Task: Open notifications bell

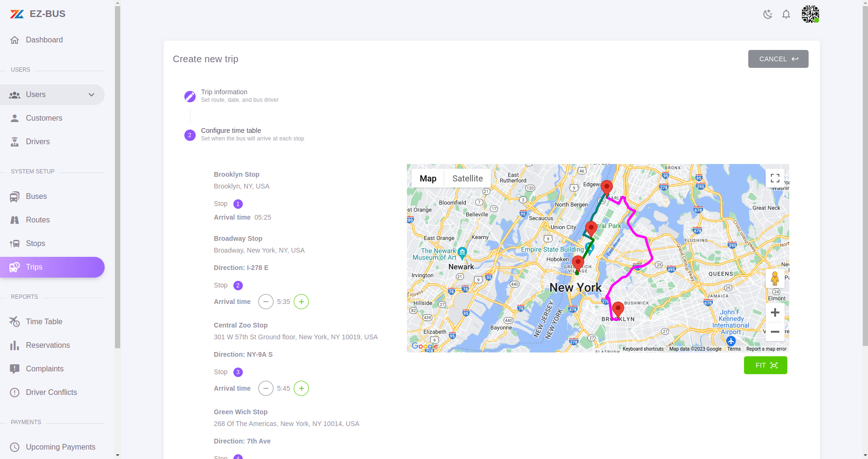Action: pos(786,14)
